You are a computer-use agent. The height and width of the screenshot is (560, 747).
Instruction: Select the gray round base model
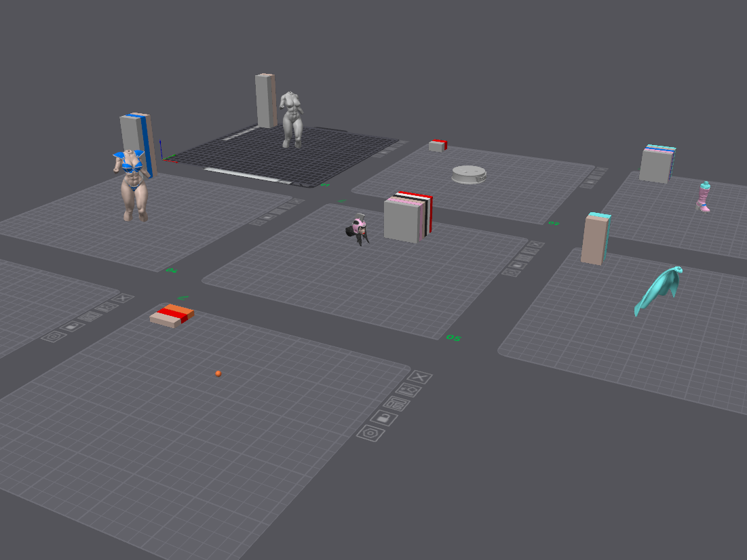pos(469,174)
